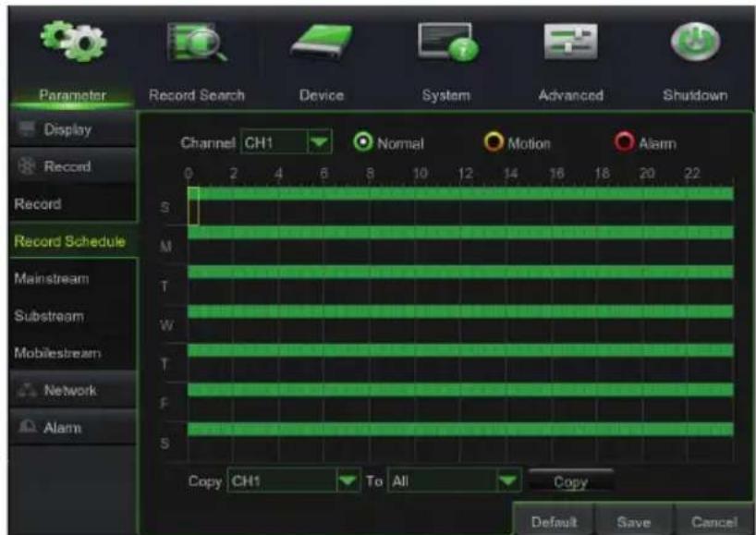This screenshot has width=756, height=535.
Task: Open the Channel CH1 dropdown
Action: [286, 142]
